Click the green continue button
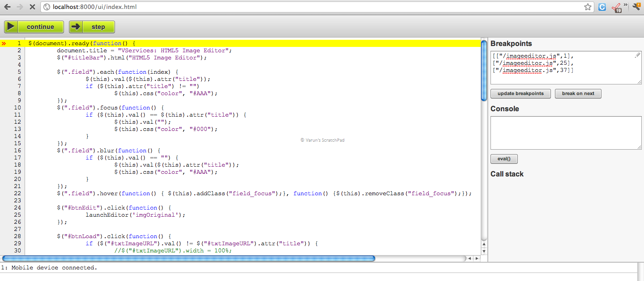The width and height of the screenshot is (644, 281). click(34, 27)
